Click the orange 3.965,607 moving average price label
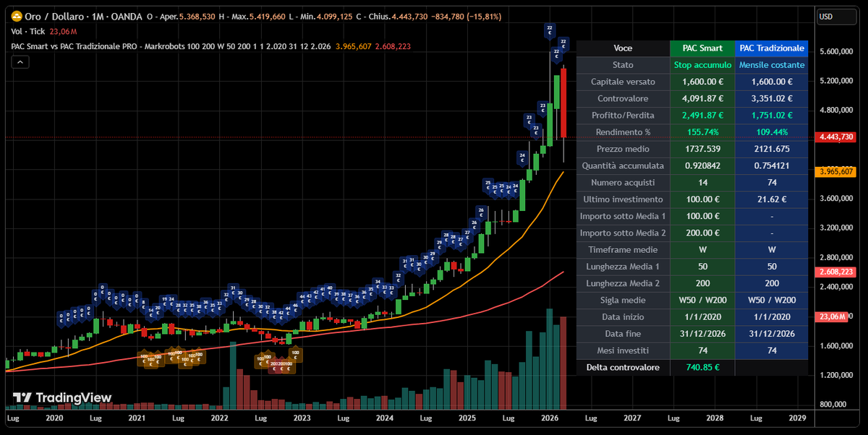This screenshot has width=868, height=435. point(835,172)
